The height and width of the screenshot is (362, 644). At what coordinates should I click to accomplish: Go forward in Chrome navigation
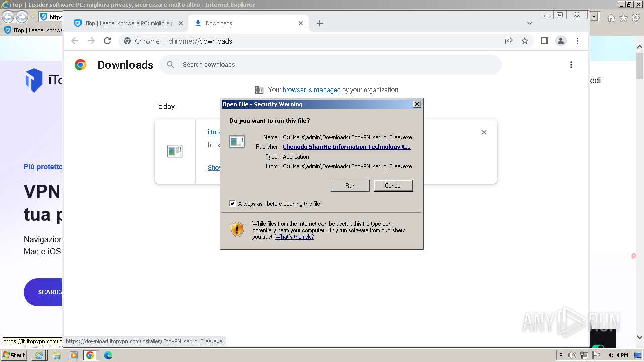click(91, 41)
